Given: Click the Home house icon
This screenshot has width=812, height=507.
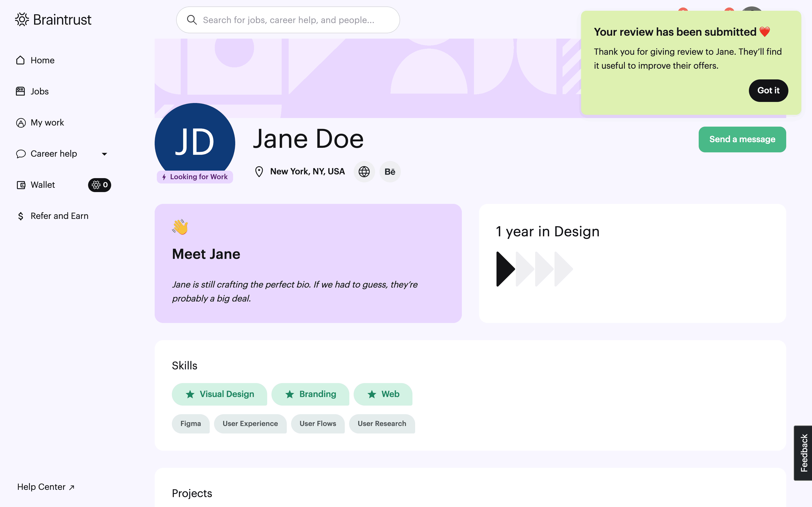Looking at the screenshot, I should click(x=20, y=60).
